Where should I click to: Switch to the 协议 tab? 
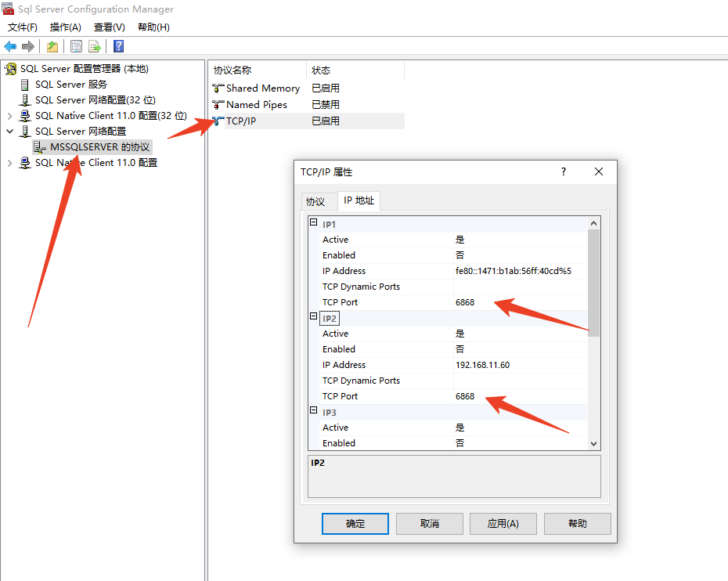pyautogui.click(x=315, y=201)
